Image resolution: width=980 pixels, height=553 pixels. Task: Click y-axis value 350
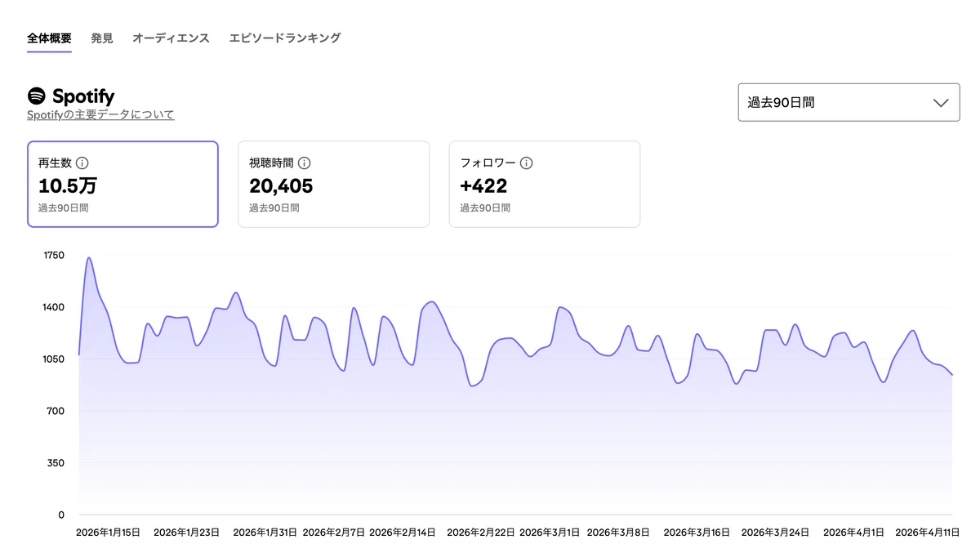click(x=56, y=463)
